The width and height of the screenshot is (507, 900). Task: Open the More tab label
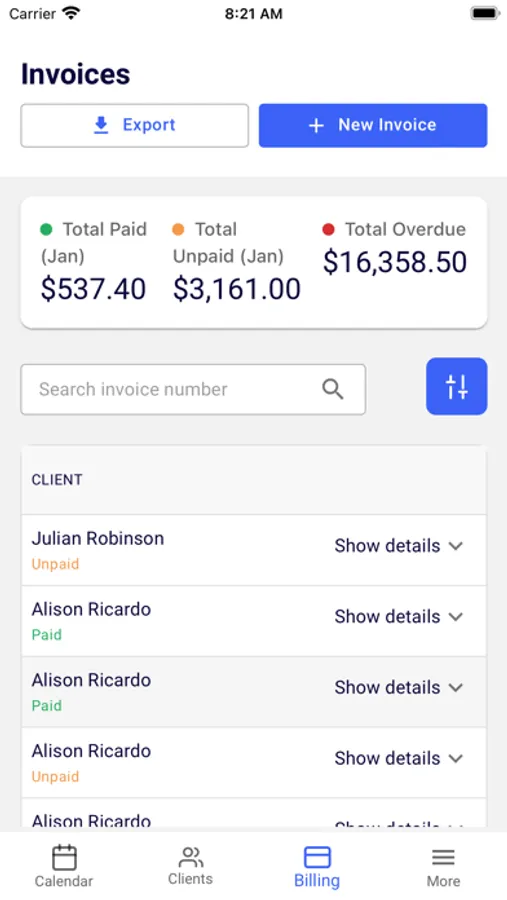tap(443, 881)
